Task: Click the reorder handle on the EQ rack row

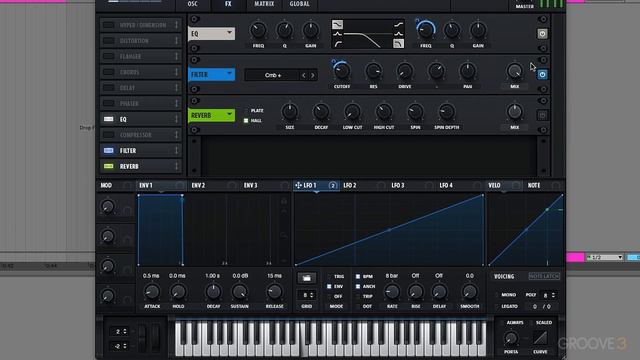Action: pos(176,119)
